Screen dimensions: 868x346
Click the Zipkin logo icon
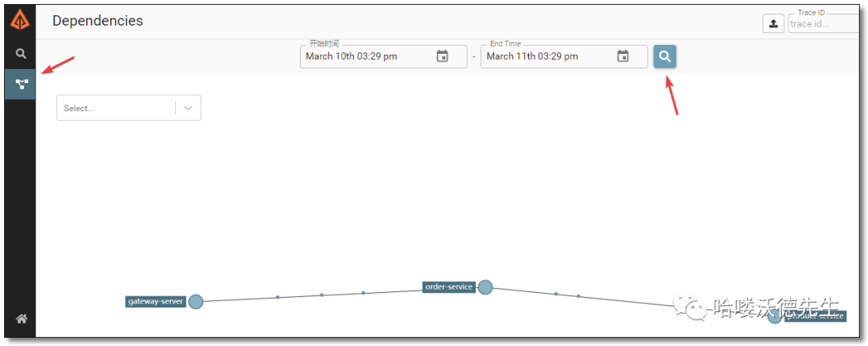click(x=20, y=19)
